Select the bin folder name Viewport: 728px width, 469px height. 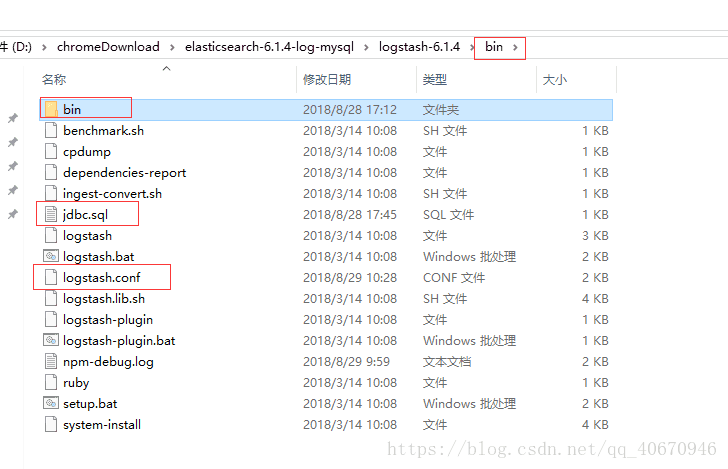[x=72, y=110]
